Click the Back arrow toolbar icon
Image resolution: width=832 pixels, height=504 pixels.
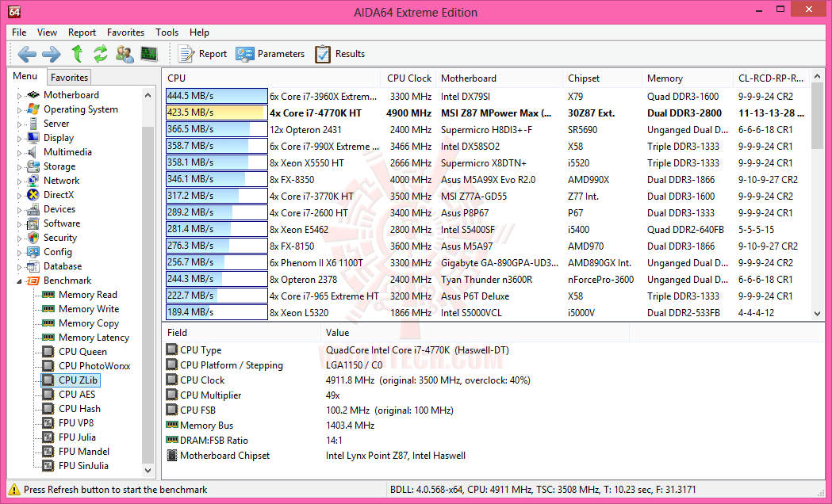pos(27,54)
